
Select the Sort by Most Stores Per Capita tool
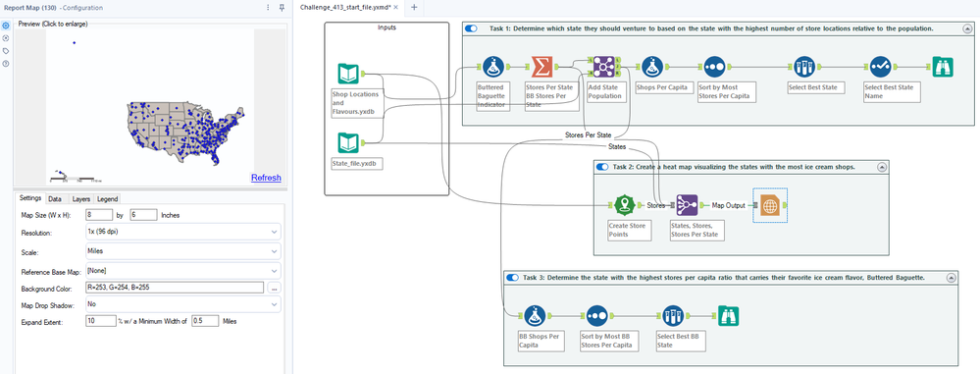click(x=714, y=67)
